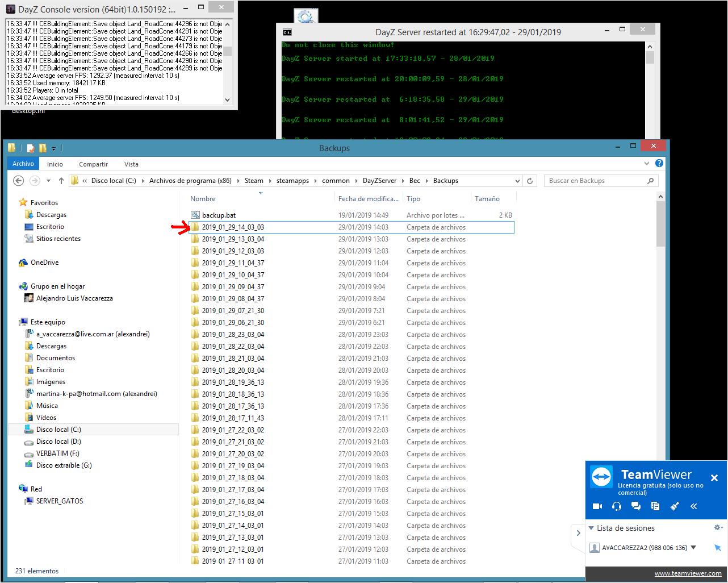The height and width of the screenshot is (583, 728).
Task: Open TeamViewer video camera option
Action: pyautogui.click(x=597, y=506)
